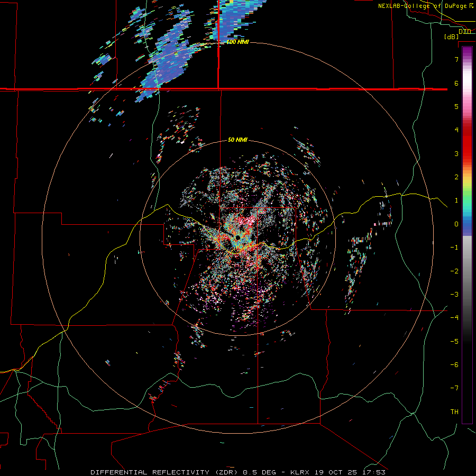Viewport: 476px width, 476px height.
Task: Click the red section of the ZDR color bar
Action: (x=467, y=143)
